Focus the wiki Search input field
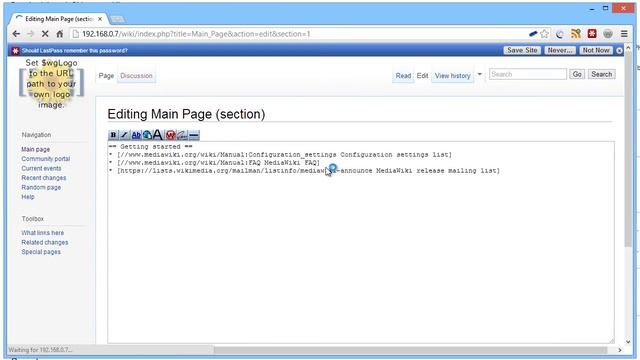This screenshot has width=640, height=360. tap(528, 74)
